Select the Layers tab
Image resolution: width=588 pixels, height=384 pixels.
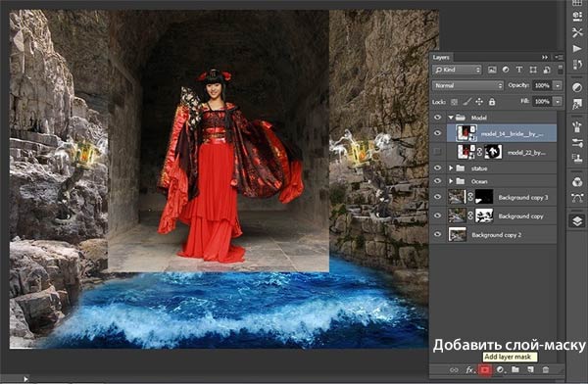(x=441, y=58)
